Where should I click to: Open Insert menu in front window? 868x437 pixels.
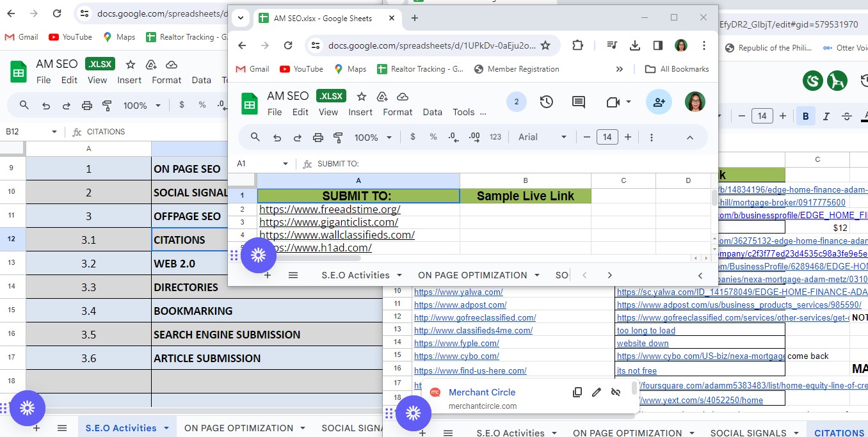(360, 112)
